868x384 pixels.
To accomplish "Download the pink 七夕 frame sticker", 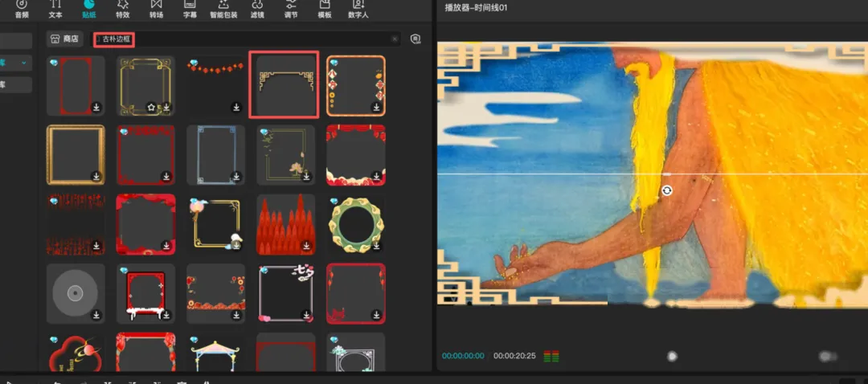I will (306, 315).
